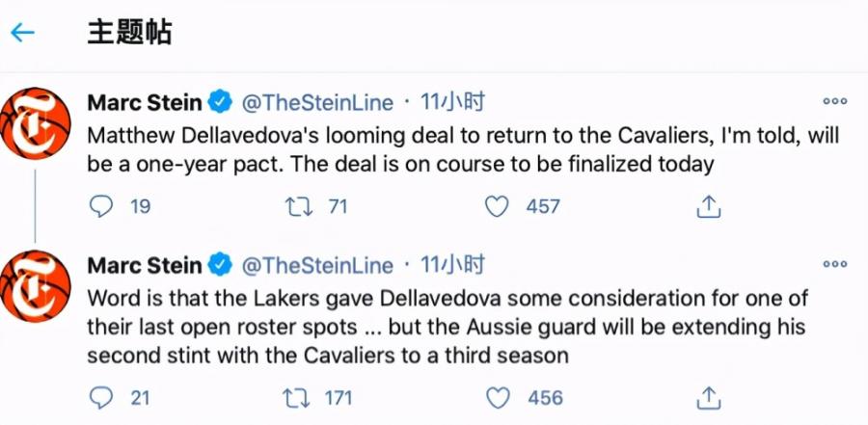Click @TheSteinLine handle on second tweet
This screenshot has width=868, height=425.
point(316,265)
